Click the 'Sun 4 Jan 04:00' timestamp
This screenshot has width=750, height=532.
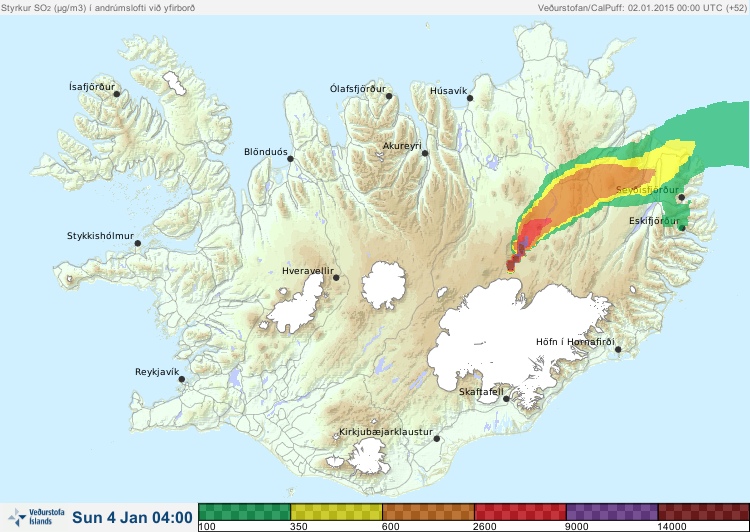tap(132, 517)
